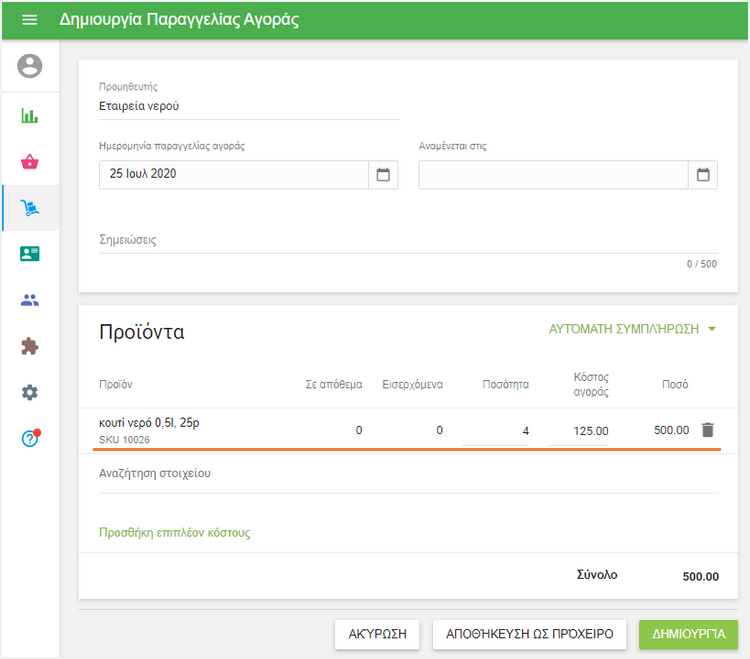750x659 pixels.
Task: Click the Προσθήκη επιπλέον κόστους link
Action: click(x=174, y=533)
